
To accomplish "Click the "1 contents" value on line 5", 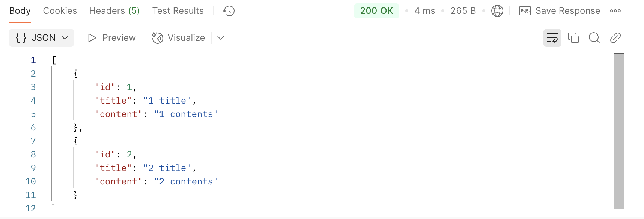I will [186, 114].
